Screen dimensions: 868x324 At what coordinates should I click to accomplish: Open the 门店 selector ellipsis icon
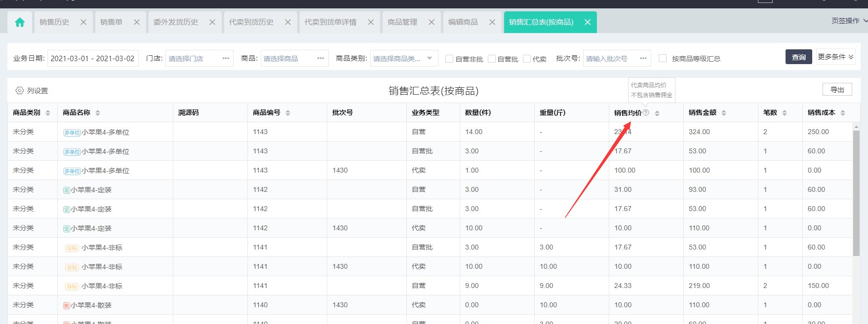pos(226,58)
